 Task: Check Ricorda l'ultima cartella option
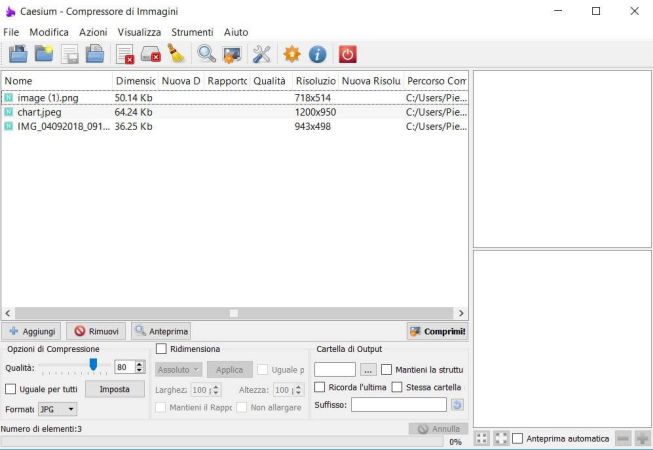pos(319,387)
